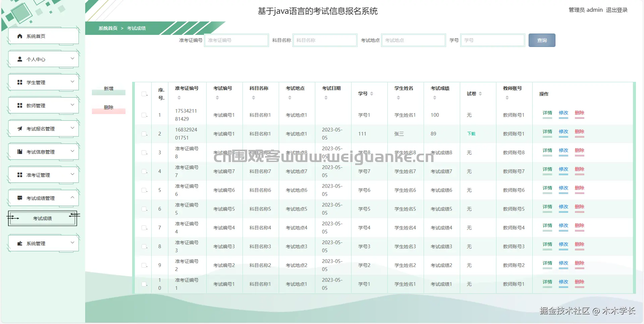Open 详情 for row 10
This screenshot has width=644, height=324.
pos(547,282)
